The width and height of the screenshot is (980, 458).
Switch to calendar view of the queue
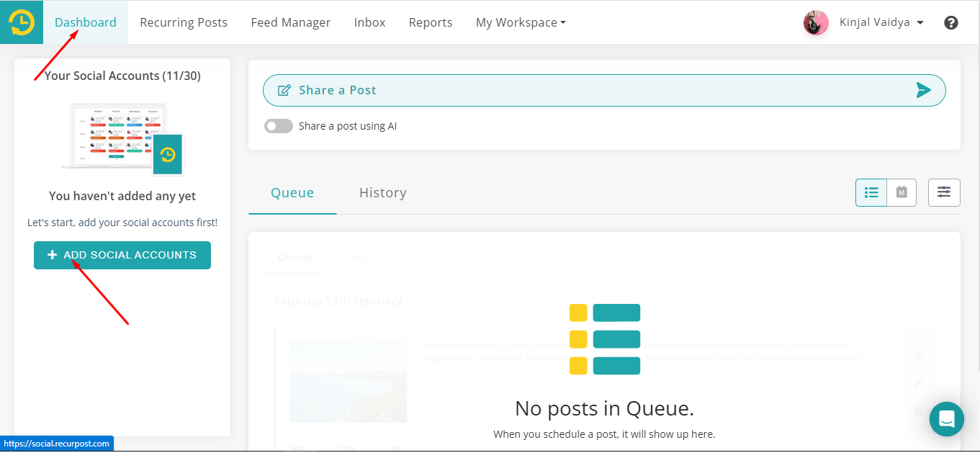tap(902, 192)
